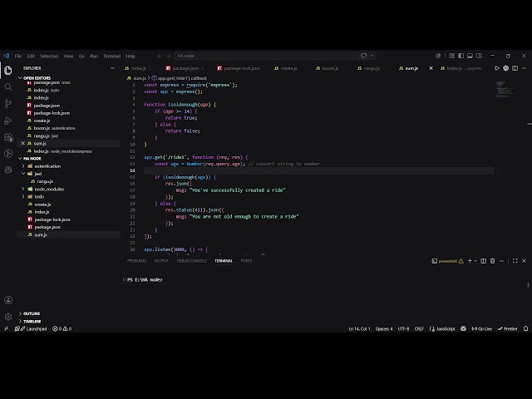Open the notifications bell in status bar
Viewport: 532px width, 399px height.
[x=525, y=328]
